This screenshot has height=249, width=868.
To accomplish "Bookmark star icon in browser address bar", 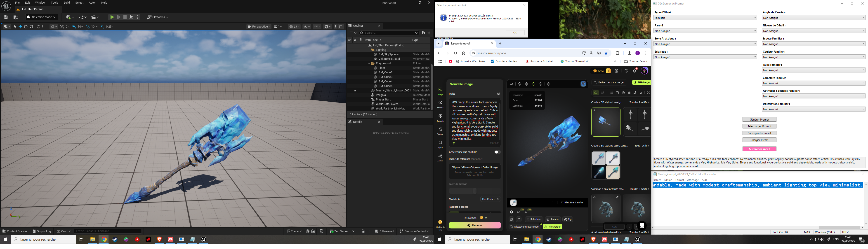I will (606, 53).
